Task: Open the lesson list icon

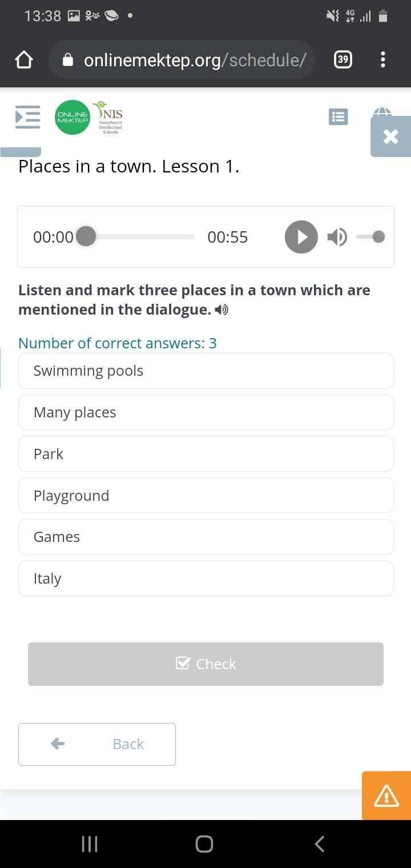Action: (338, 117)
